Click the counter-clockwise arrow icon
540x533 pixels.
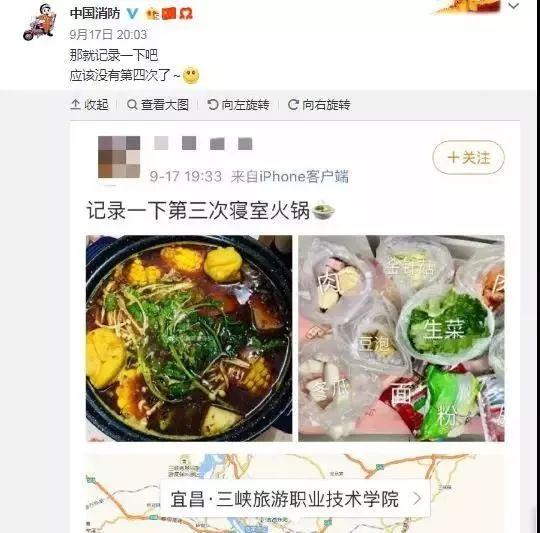[x=213, y=105]
